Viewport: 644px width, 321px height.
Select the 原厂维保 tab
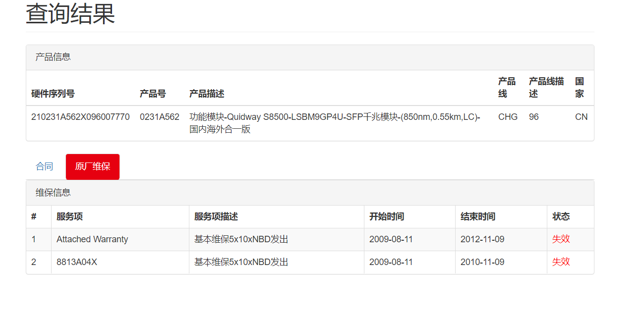pos(93,166)
